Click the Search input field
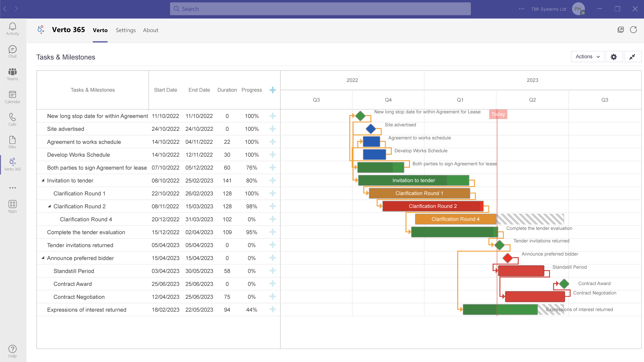The image size is (644, 362). pos(320,9)
